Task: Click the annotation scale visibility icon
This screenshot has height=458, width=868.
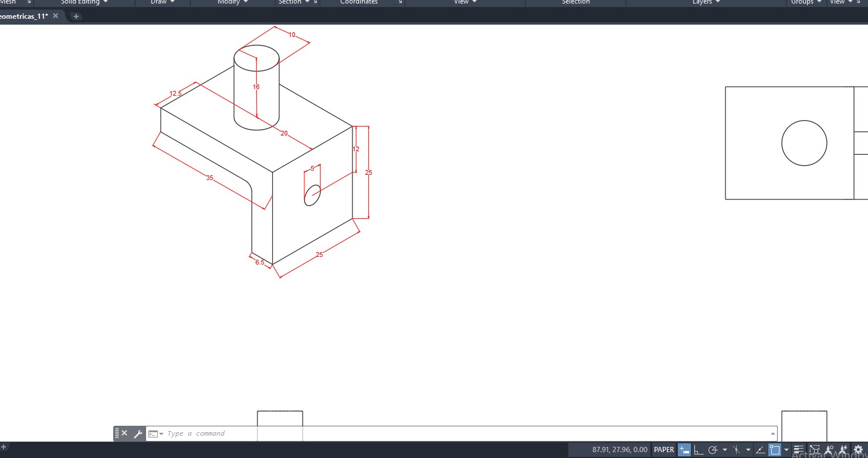Action: click(x=829, y=450)
